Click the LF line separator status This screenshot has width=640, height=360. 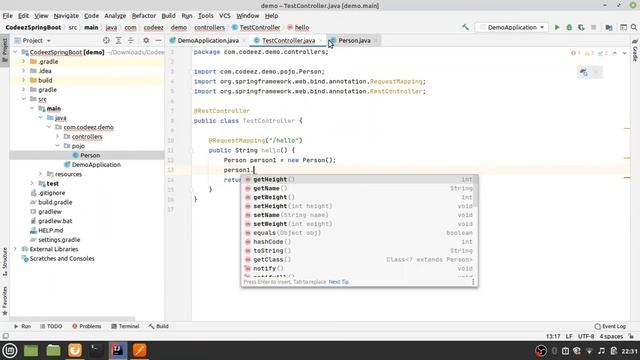569,336
